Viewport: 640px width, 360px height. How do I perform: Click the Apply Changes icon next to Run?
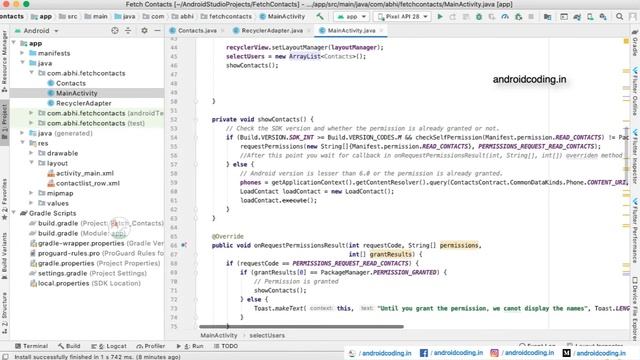coord(453,17)
